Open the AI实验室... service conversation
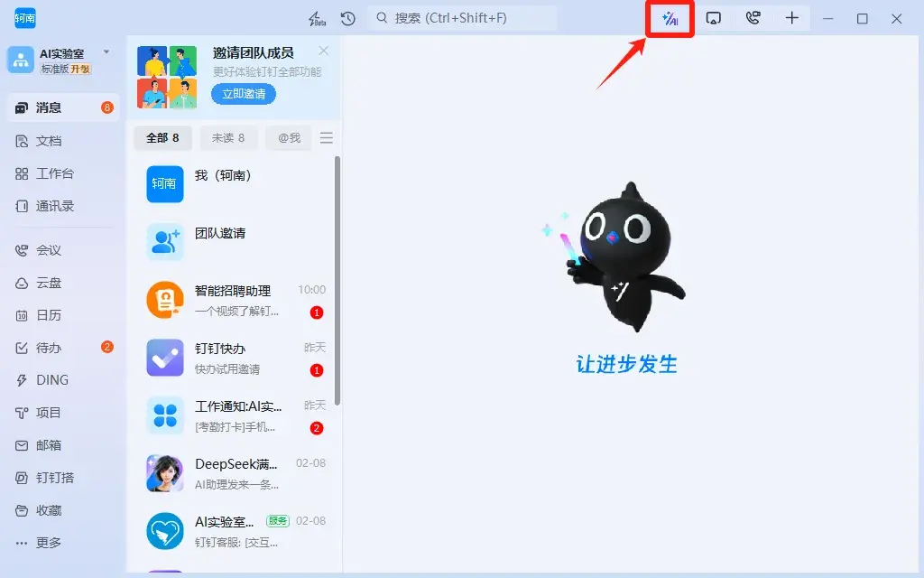The image size is (924, 578). pyautogui.click(x=234, y=531)
